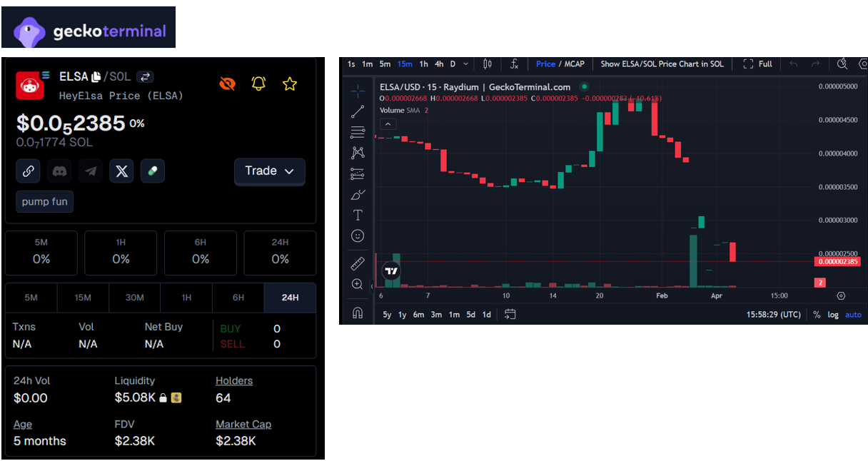868x461 pixels.
Task: Click the redo arrow in chart toolbar
Action: (815, 64)
